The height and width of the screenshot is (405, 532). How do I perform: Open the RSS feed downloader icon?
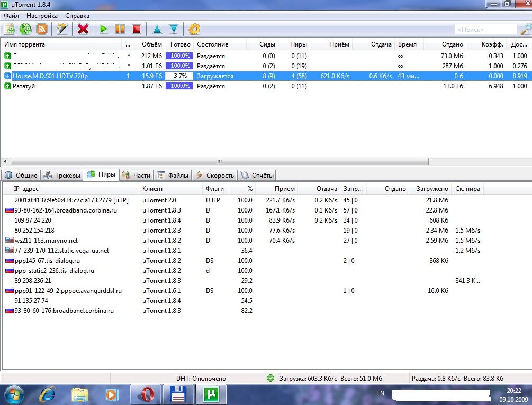pos(42,29)
